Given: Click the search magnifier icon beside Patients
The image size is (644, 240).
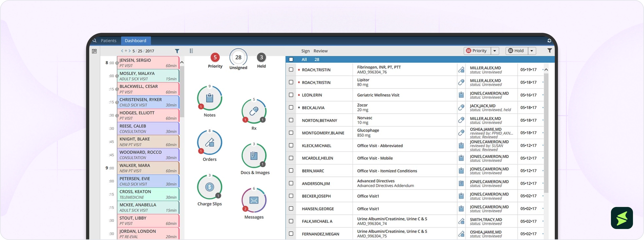Looking at the screenshot, I should point(94,41).
